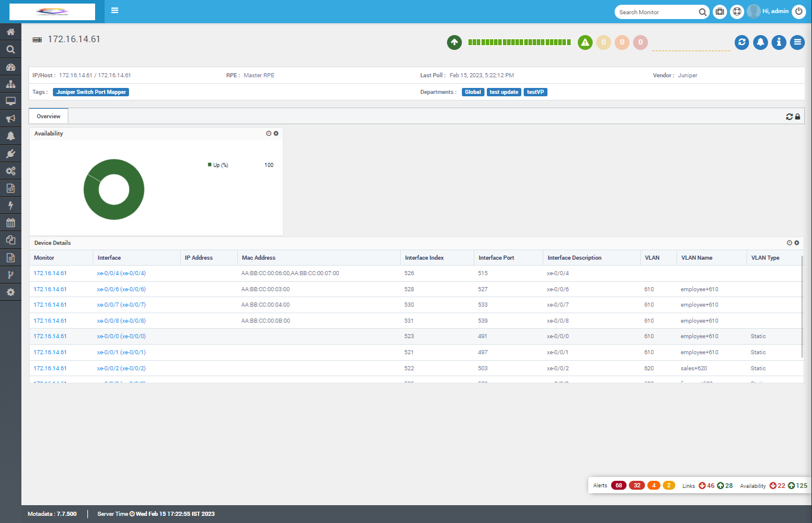Click the refresh icon beside Overview tab bar
812x523 pixels.
point(789,116)
